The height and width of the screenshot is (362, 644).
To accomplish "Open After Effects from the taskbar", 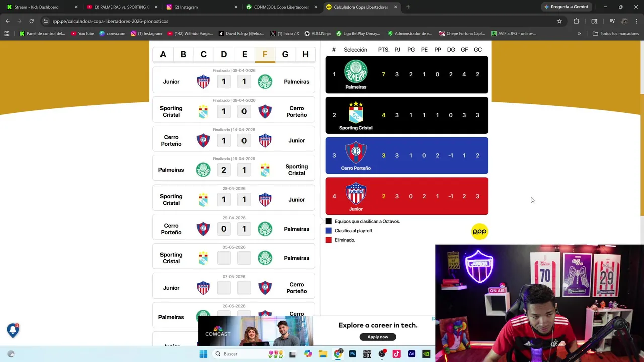I will (411, 354).
